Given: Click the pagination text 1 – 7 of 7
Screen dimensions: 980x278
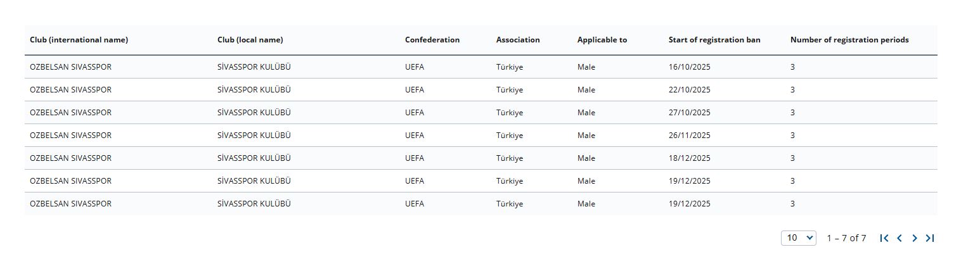Looking at the screenshot, I should pos(846,238).
